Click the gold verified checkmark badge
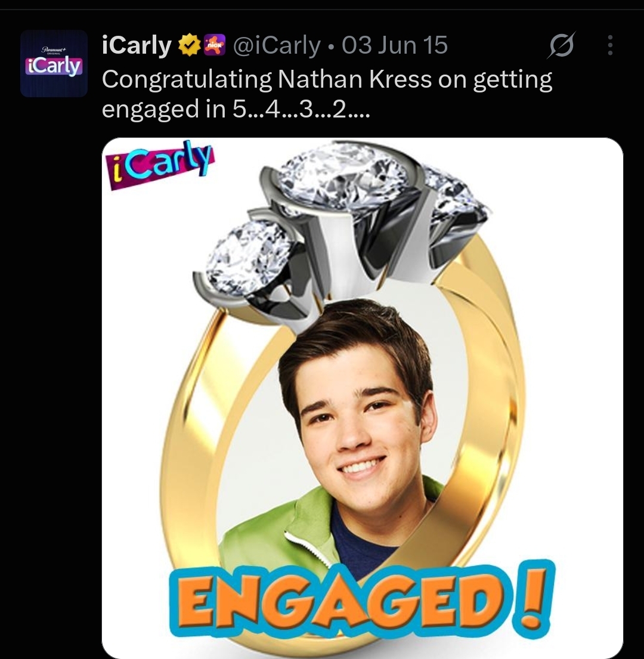 [x=190, y=45]
